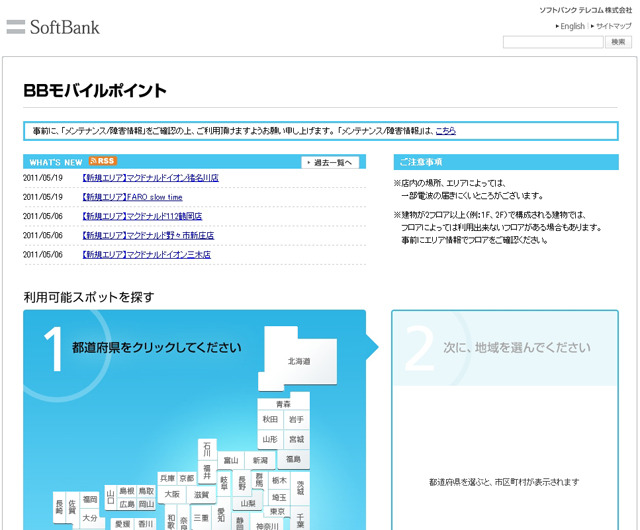The width and height of the screenshot is (640, 530).
Task: Select 愛知 prefecture tile
Action: (221, 514)
